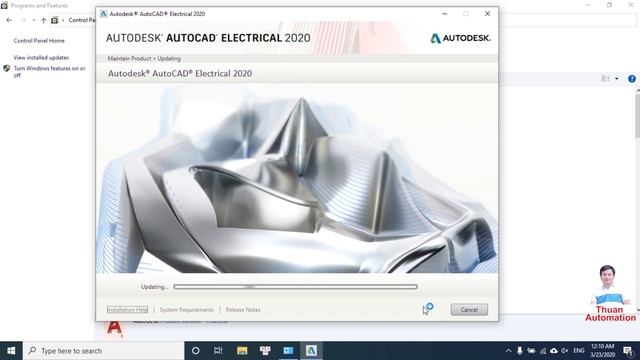Expand the view options dropdown arrow
Viewport: 640px width, 360px height.
pyautogui.click(x=617, y=79)
